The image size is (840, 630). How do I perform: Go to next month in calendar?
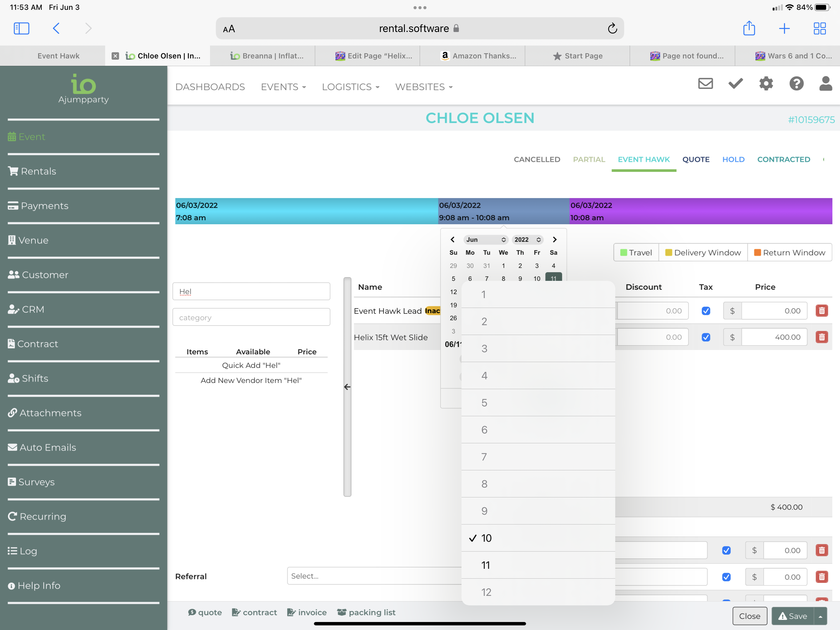coord(554,239)
